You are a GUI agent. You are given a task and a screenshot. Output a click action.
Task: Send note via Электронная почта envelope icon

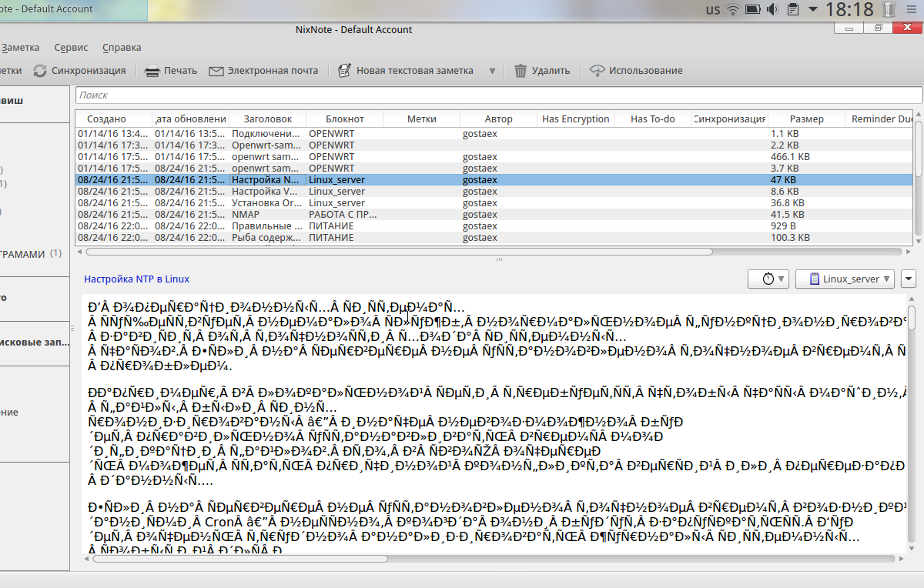pos(216,71)
